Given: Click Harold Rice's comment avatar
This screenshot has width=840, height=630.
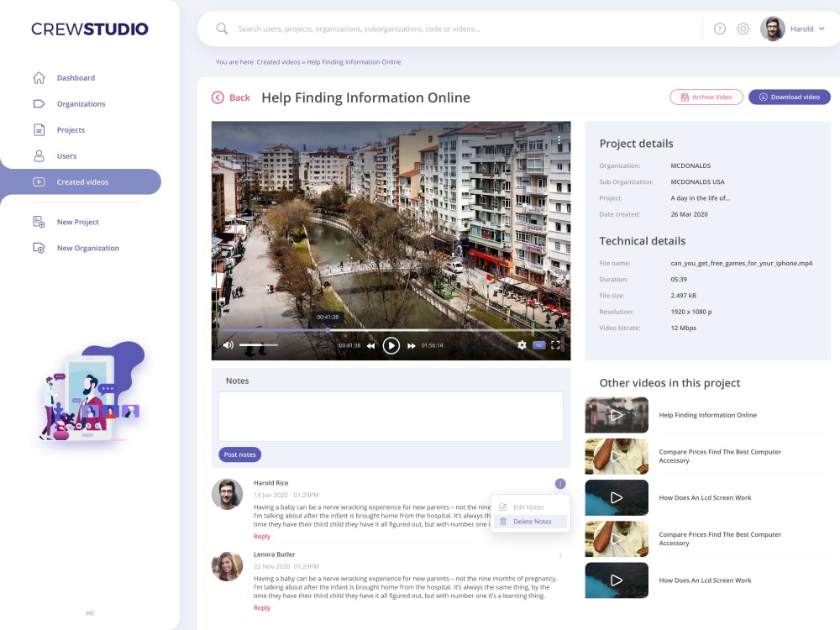Looking at the screenshot, I should 227,494.
